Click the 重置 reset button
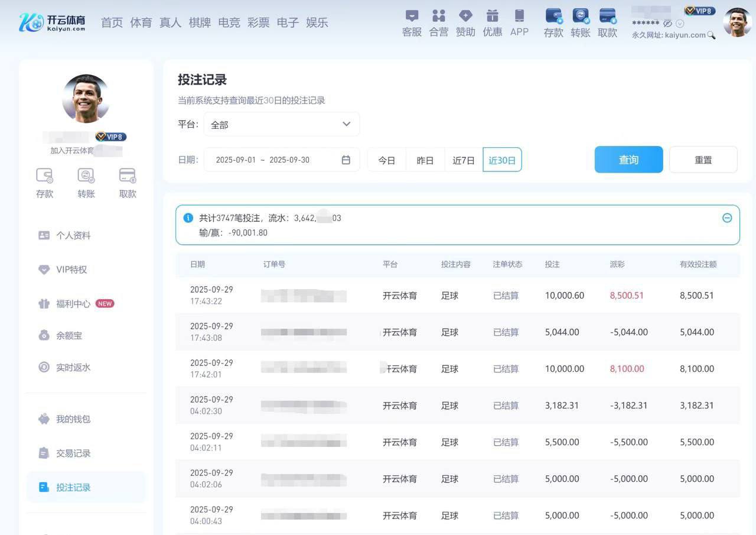The image size is (756, 535). click(703, 160)
